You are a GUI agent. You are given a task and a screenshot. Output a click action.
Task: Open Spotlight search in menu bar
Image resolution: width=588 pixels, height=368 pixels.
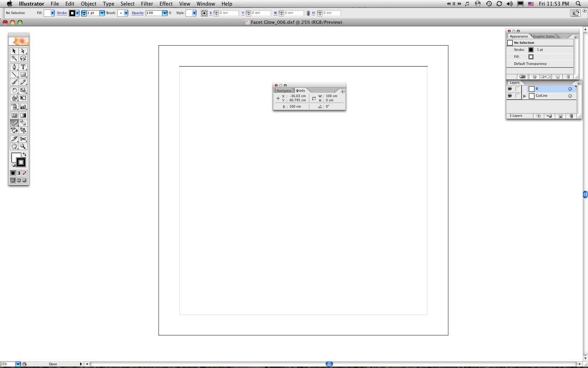(579, 4)
